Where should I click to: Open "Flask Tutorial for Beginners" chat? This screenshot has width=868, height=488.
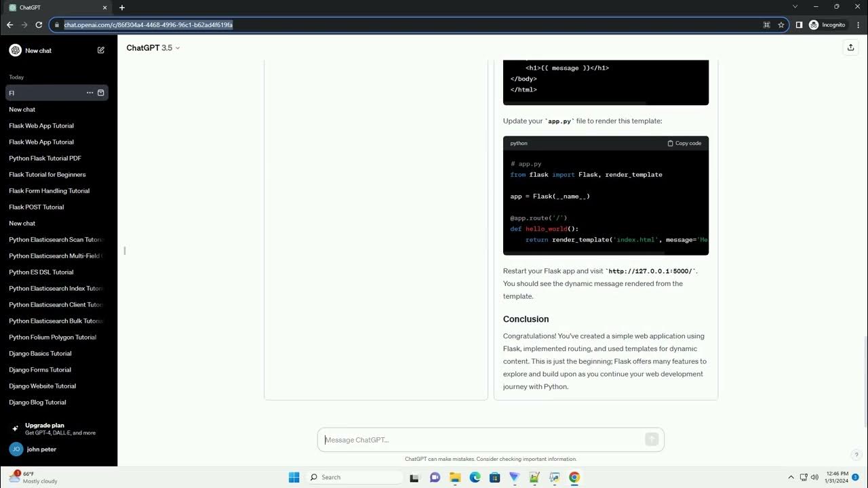pos(57,174)
